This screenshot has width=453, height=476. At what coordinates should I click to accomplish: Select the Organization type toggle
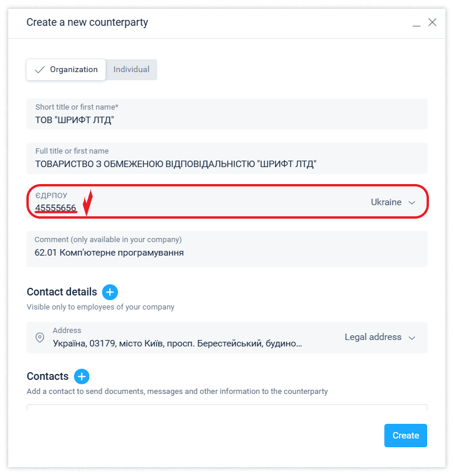tap(66, 70)
